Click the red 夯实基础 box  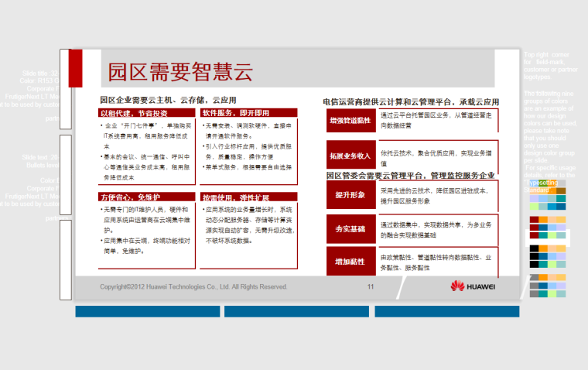[x=350, y=229]
